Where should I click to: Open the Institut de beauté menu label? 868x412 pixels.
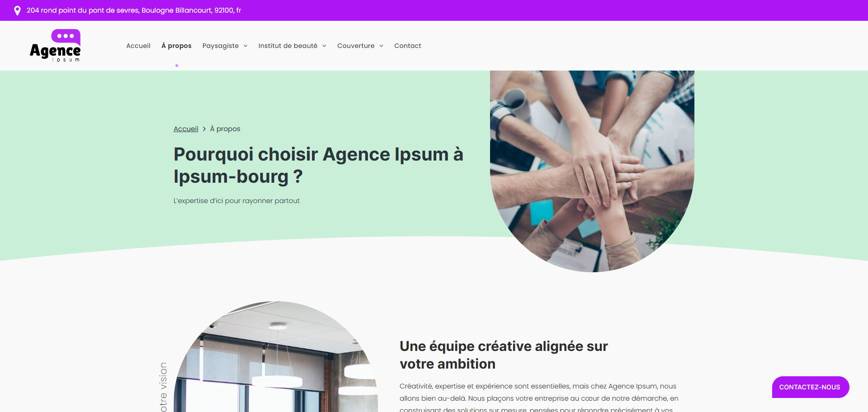pyautogui.click(x=288, y=46)
